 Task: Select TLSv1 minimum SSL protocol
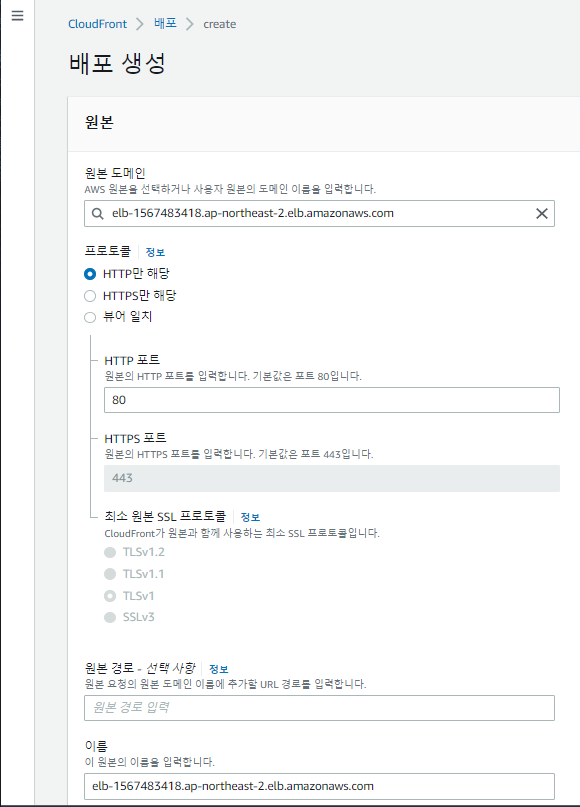click(x=110, y=596)
